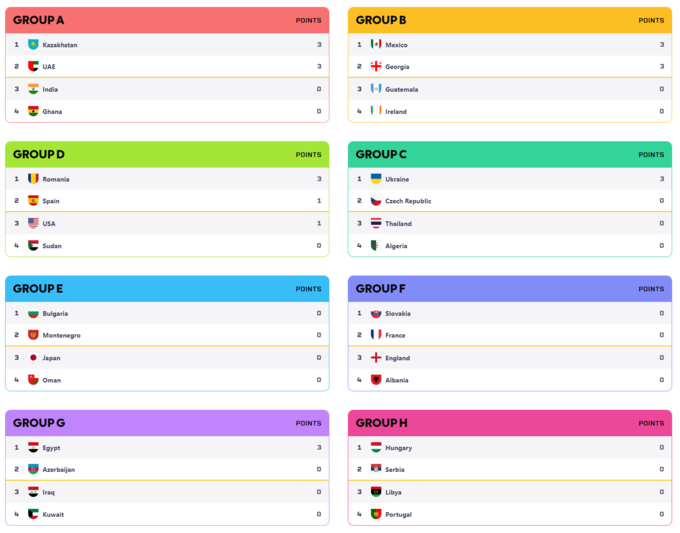Click the Group D green header bar
Viewport: 680px width, 533px height.
click(167, 154)
